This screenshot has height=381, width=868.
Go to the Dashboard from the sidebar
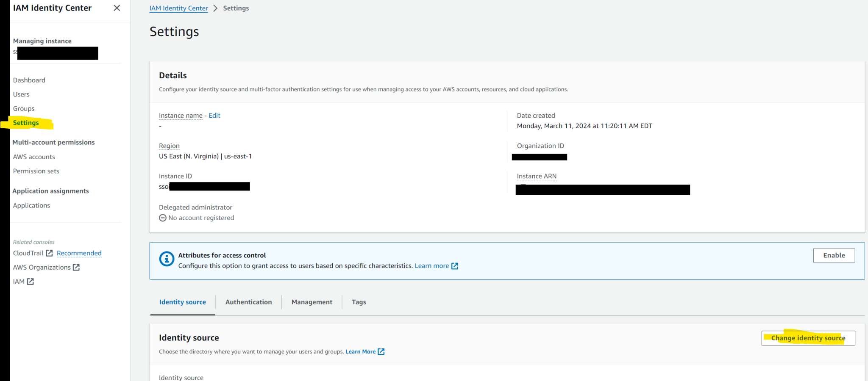[29, 80]
